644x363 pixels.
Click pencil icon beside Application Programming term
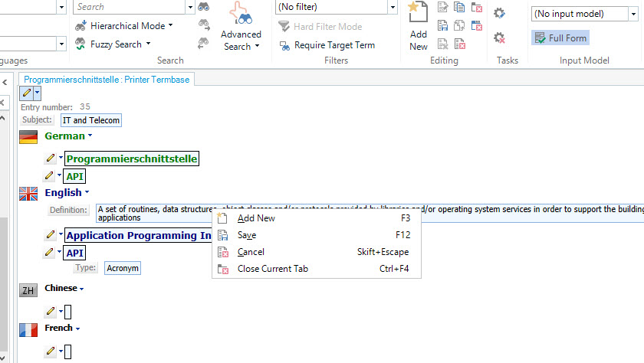pyautogui.click(x=51, y=235)
